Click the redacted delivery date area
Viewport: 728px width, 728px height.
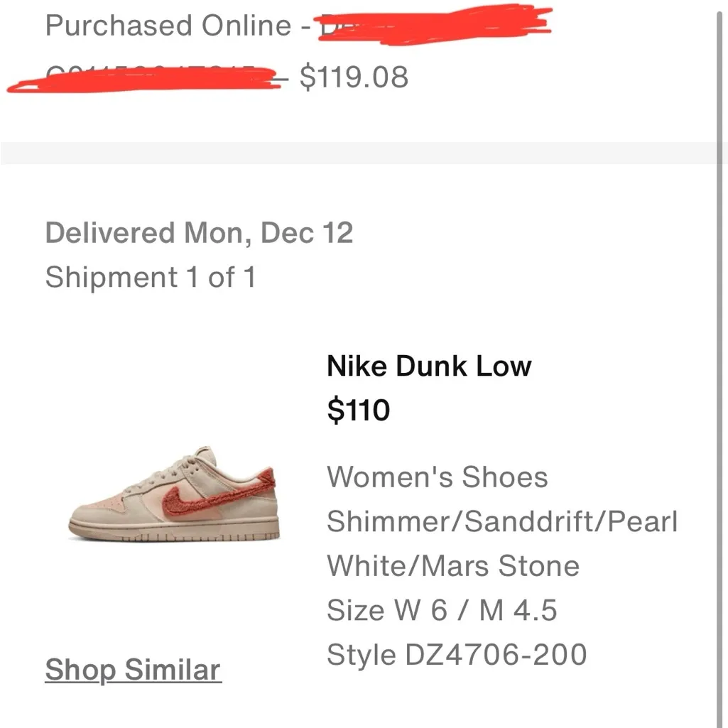(x=433, y=25)
